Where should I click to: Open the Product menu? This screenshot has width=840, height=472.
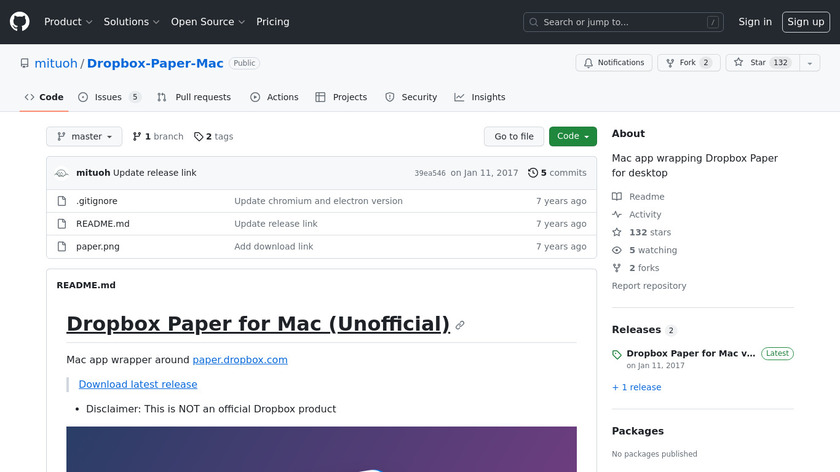(x=68, y=22)
